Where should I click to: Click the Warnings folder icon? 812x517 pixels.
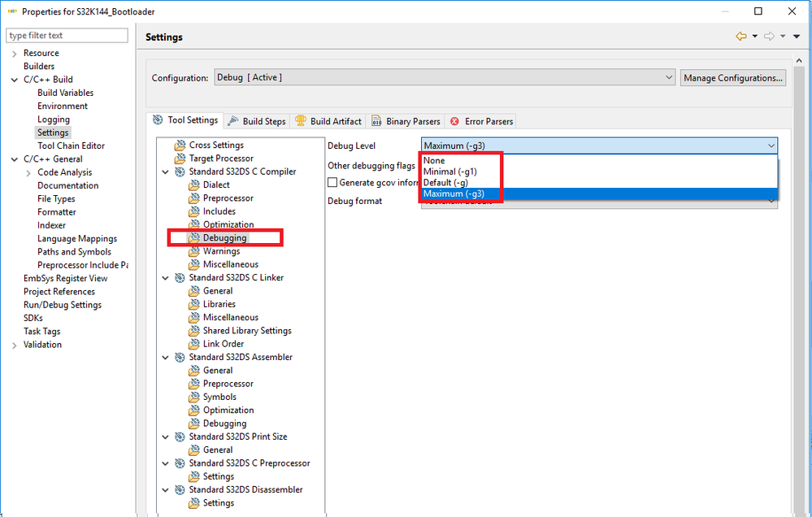[x=193, y=251]
